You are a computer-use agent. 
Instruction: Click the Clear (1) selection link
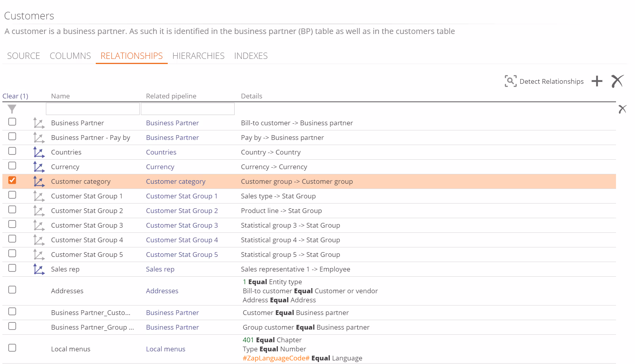tap(15, 96)
